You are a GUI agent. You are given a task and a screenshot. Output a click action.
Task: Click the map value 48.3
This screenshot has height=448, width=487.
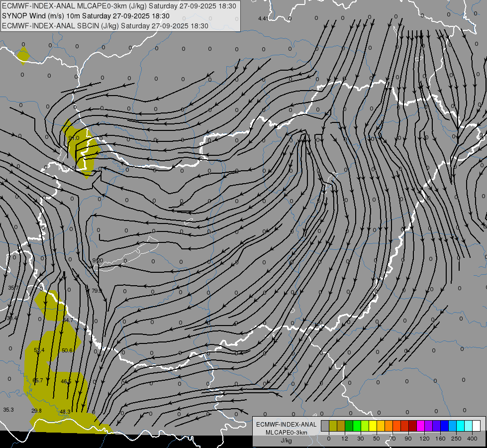pos(65,412)
